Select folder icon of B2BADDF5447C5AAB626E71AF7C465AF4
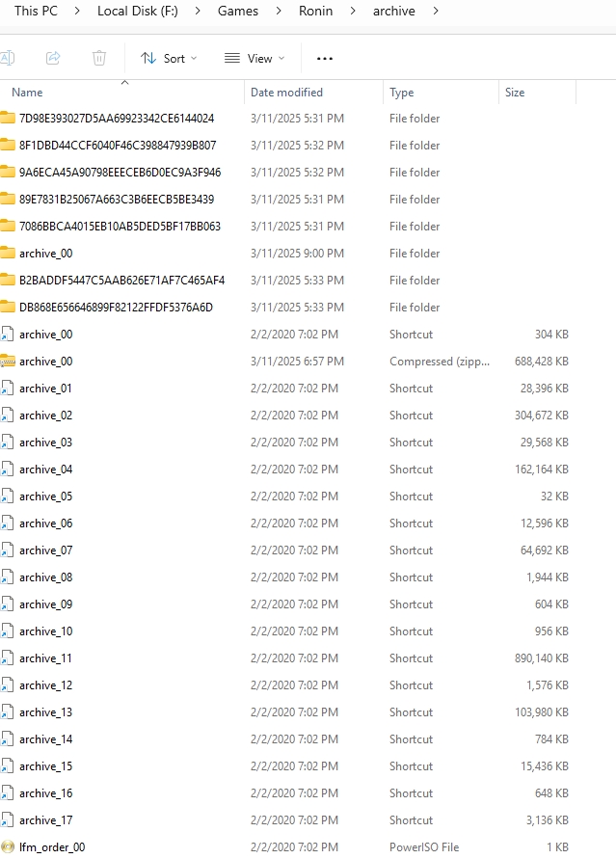This screenshot has height=859, width=616. point(8,280)
